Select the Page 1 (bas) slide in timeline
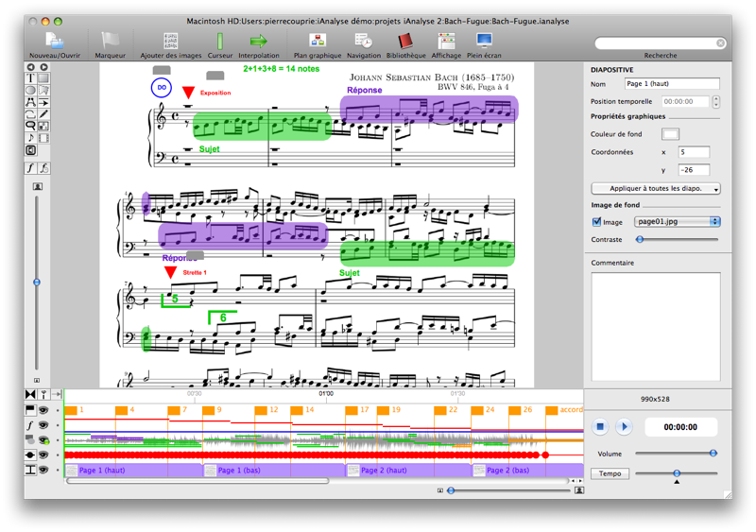This screenshot has width=756, height=532. click(x=274, y=471)
